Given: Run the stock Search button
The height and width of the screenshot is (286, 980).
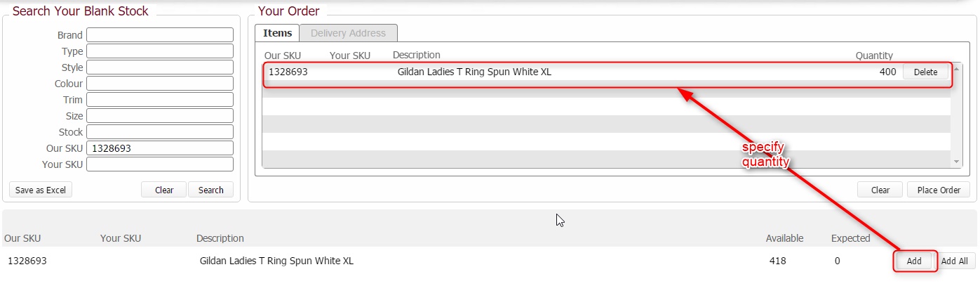Looking at the screenshot, I should click(210, 190).
